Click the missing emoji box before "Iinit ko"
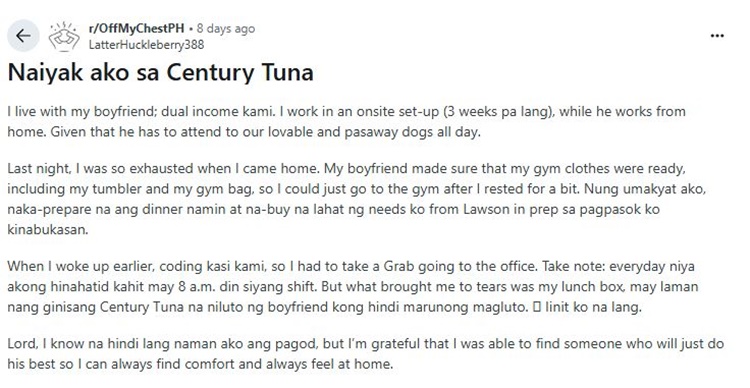750x388 pixels. pyautogui.click(x=536, y=307)
